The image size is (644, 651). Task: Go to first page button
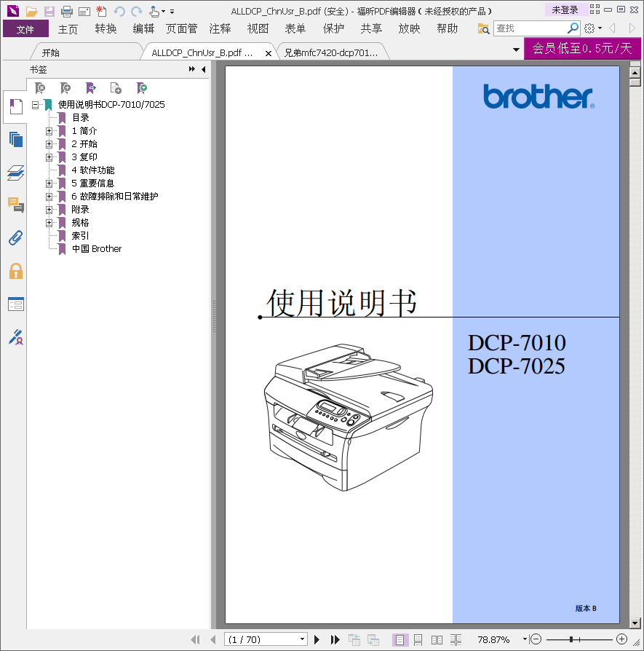pos(196,640)
